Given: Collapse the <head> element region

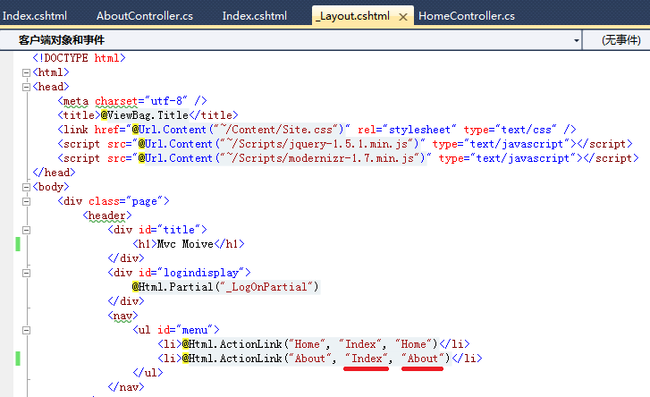Looking at the screenshot, I should pyautogui.click(x=26, y=87).
